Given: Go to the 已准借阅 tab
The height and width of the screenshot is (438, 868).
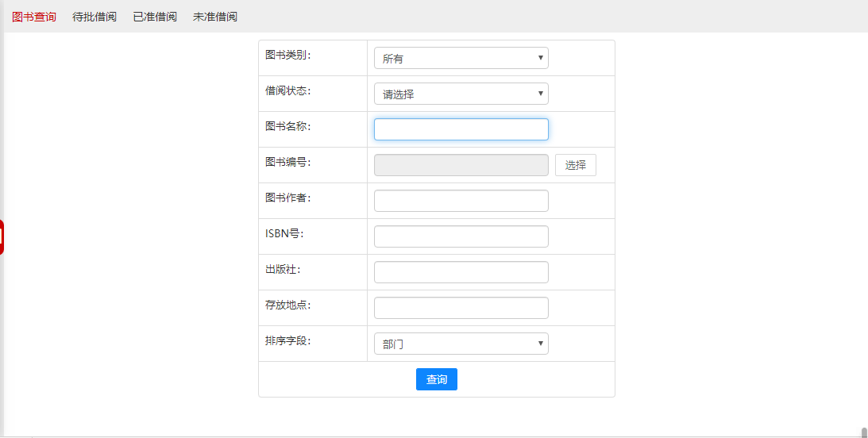Looking at the screenshot, I should tap(155, 17).
